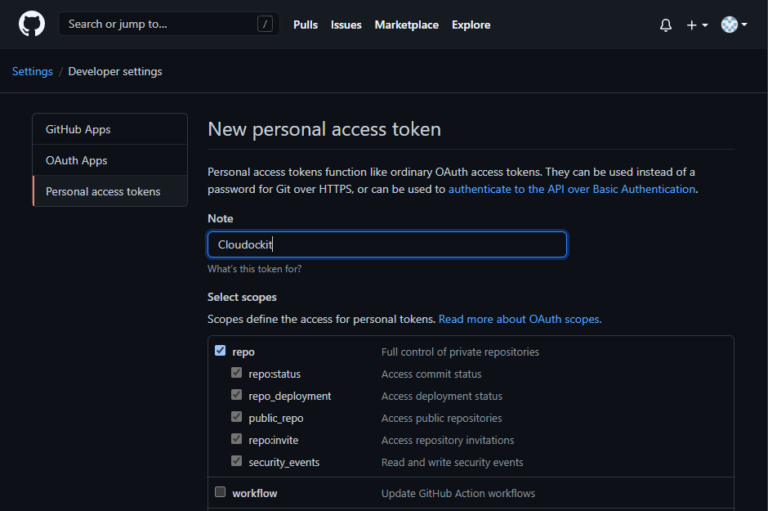Click the Settings breadcrumb link
Screen dimensions: 768x511
click(x=32, y=72)
